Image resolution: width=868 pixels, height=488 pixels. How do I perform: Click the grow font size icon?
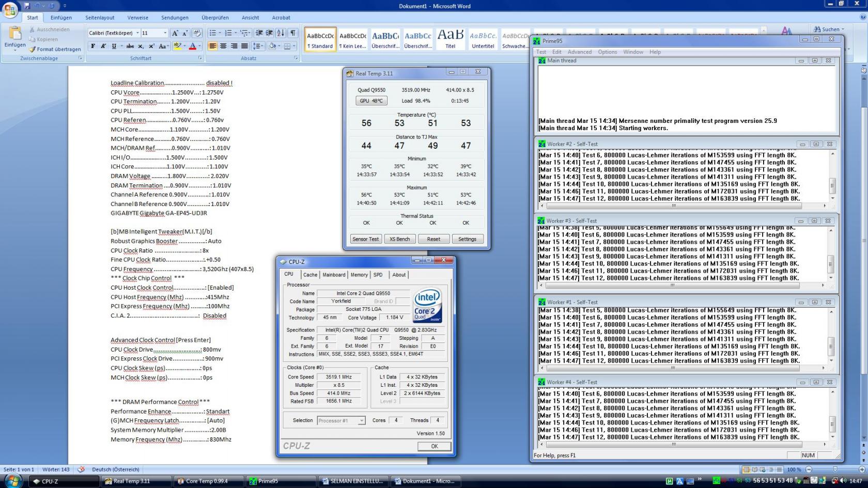click(175, 33)
